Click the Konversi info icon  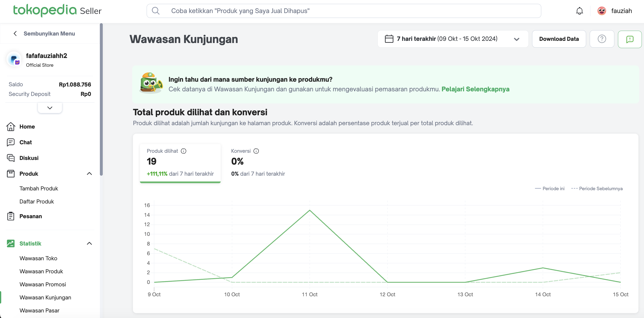pos(256,151)
